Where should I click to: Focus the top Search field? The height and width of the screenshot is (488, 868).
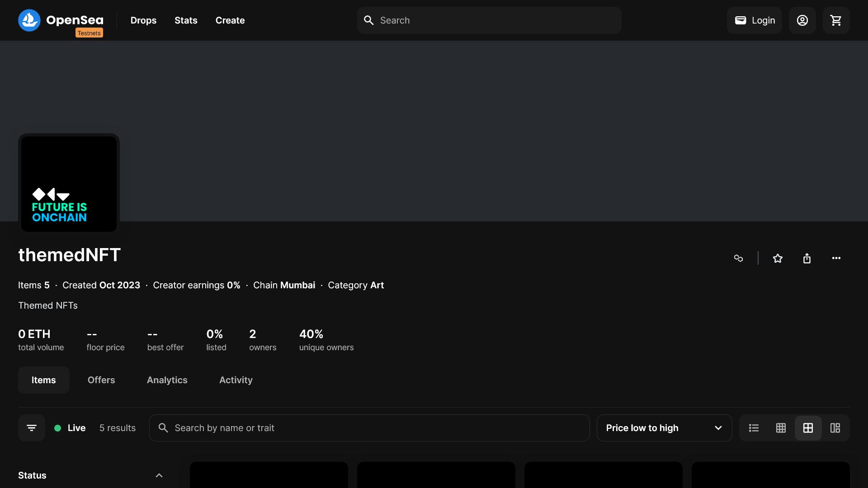pyautogui.click(x=489, y=20)
